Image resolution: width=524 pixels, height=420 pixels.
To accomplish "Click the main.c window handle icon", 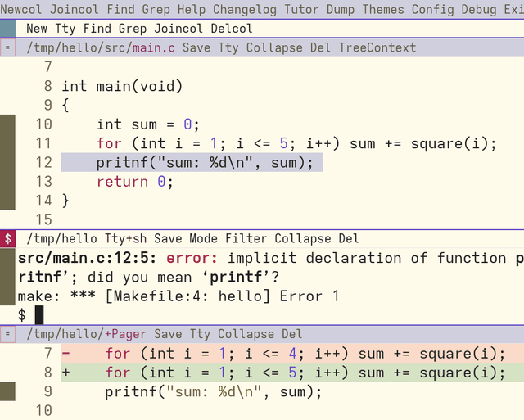I will 7,47.
